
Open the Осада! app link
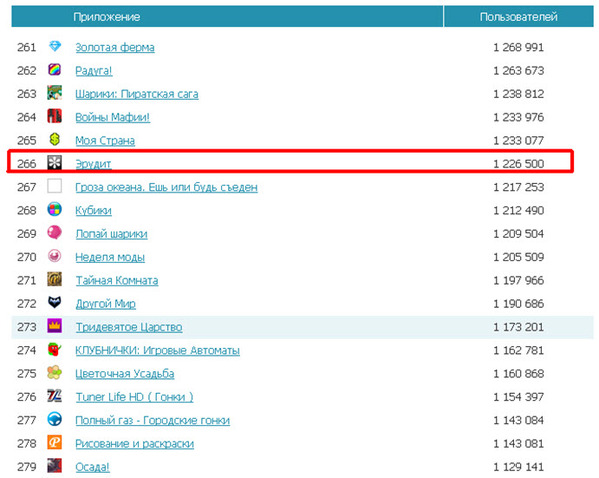pos(92,467)
